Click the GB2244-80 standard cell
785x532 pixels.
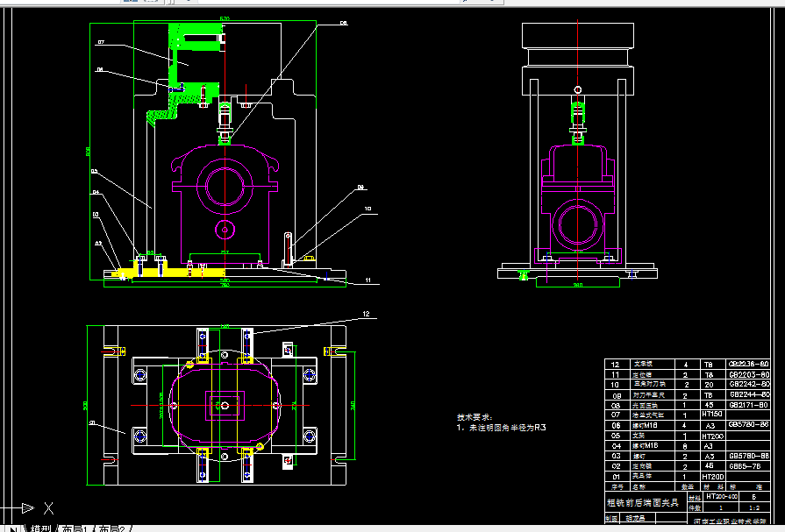pos(748,394)
